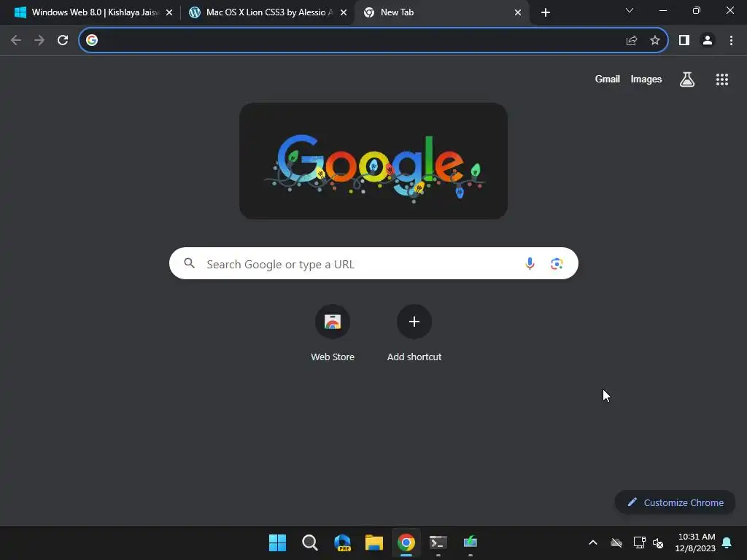Image resolution: width=747 pixels, height=560 pixels.
Task: Open the Windows Start menu
Action: pyautogui.click(x=277, y=542)
